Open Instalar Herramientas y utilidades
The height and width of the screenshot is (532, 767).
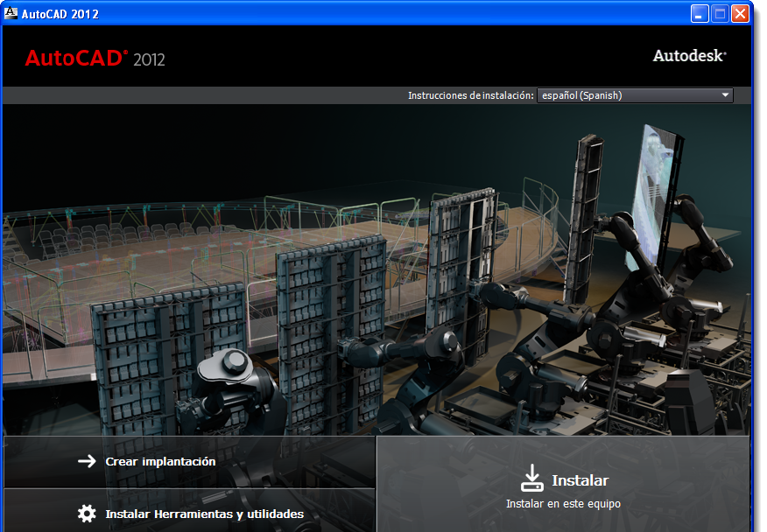pyautogui.click(x=208, y=514)
